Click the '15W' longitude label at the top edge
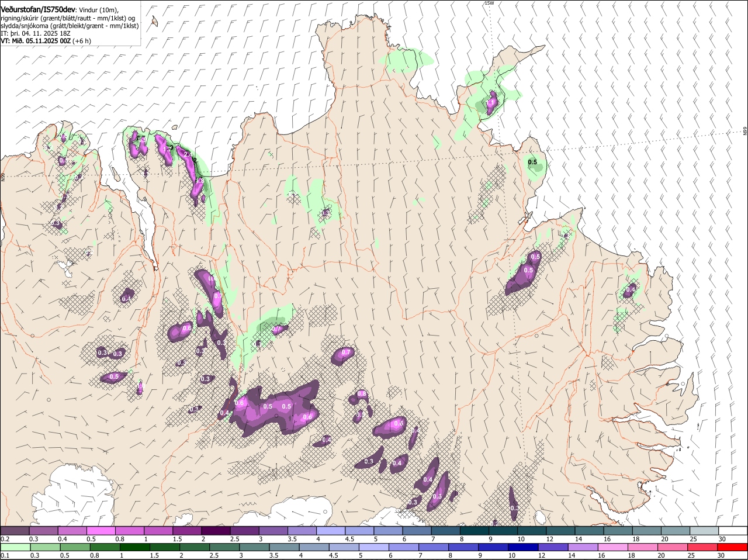Viewport: 748px width, 560px height. [489, 4]
